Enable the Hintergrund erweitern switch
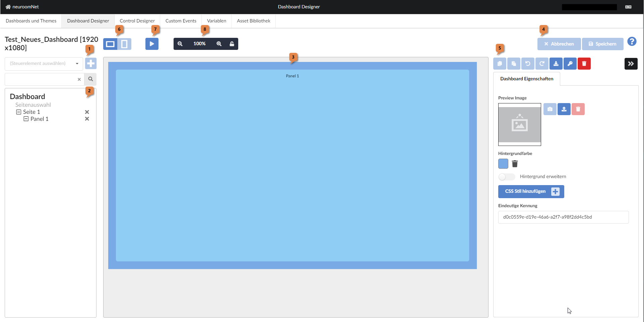Viewport: 644px width, 322px height. coord(507,177)
